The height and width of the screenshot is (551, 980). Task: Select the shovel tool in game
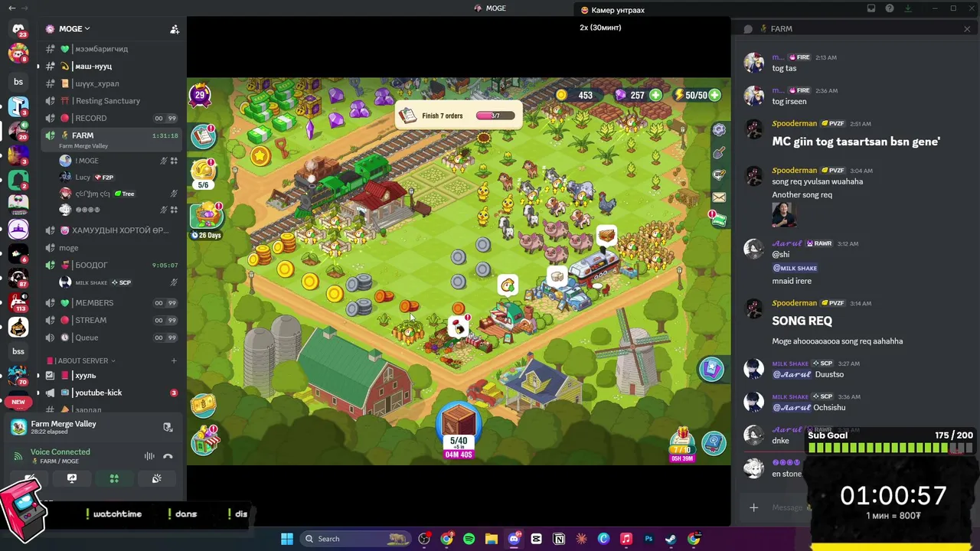click(x=719, y=153)
